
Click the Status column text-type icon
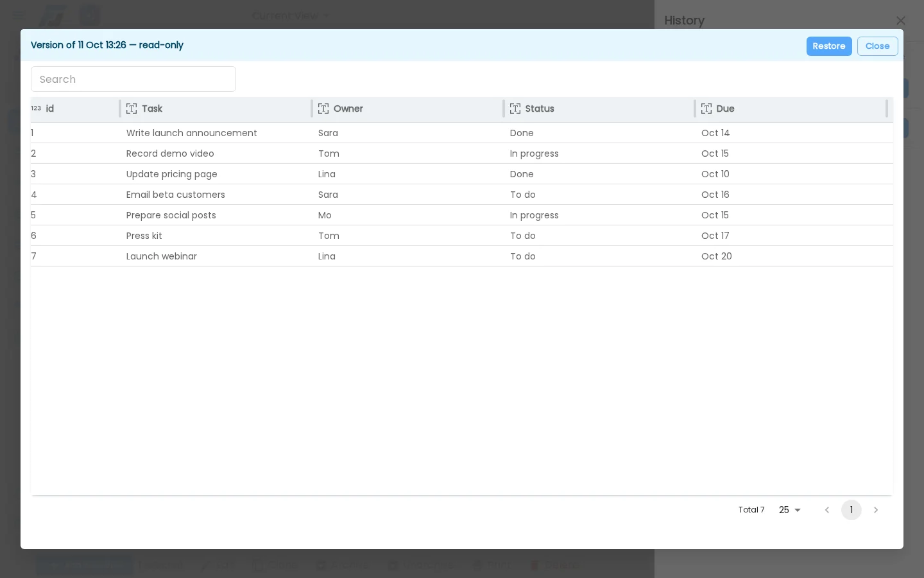[515, 109]
